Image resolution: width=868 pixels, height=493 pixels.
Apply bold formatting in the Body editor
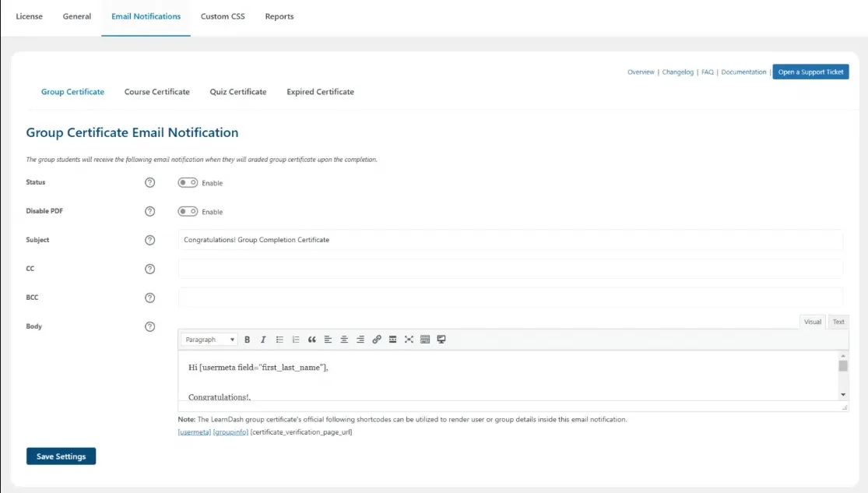[248, 340]
